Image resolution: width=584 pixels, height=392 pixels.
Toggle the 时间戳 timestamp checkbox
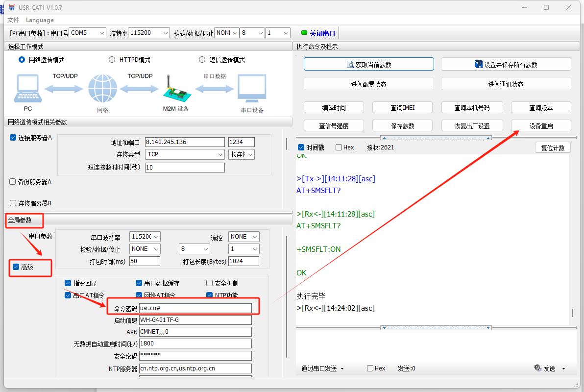point(301,147)
